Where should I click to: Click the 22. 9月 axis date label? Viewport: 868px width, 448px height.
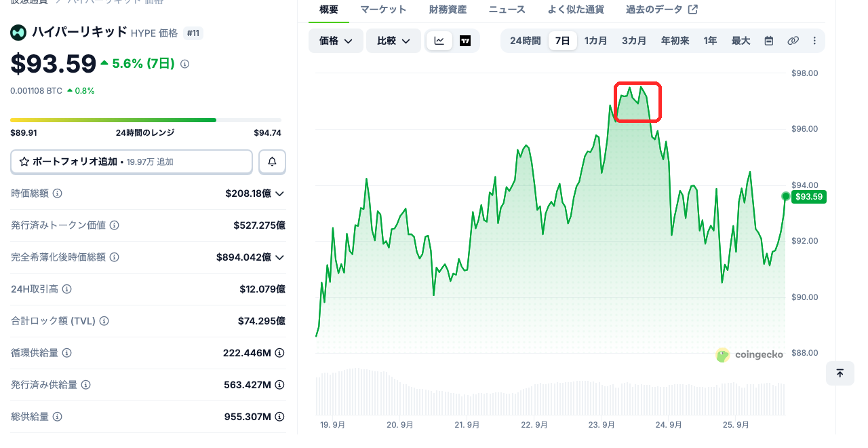[x=534, y=425]
